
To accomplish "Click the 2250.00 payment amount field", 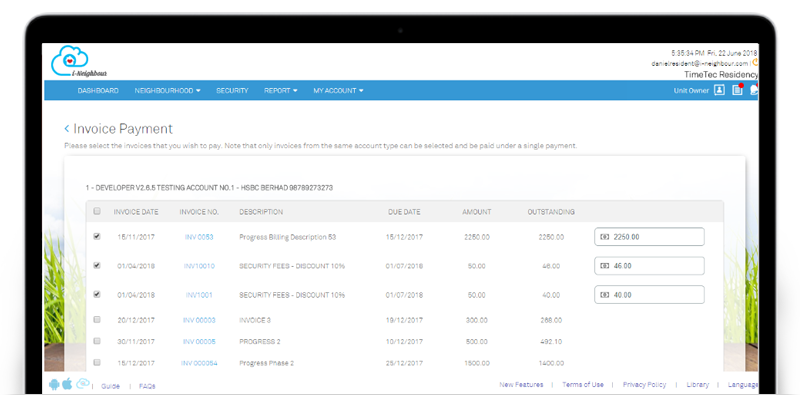I will [x=649, y=237].
